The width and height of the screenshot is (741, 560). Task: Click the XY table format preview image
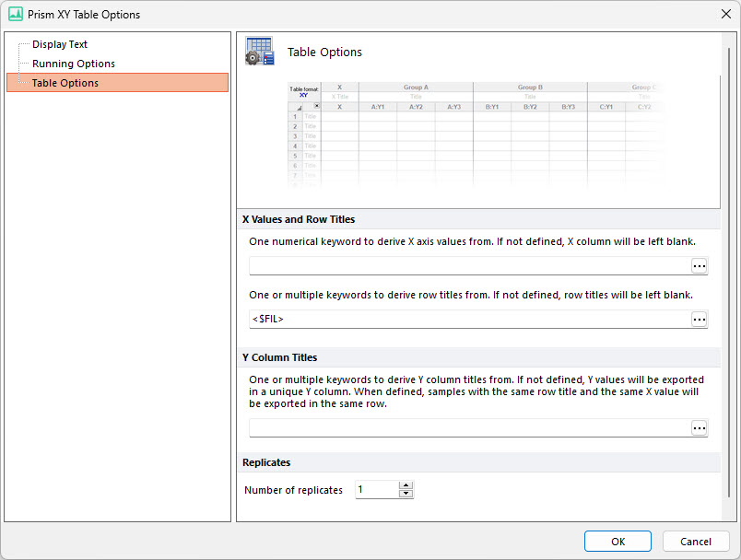click(475, 134)
